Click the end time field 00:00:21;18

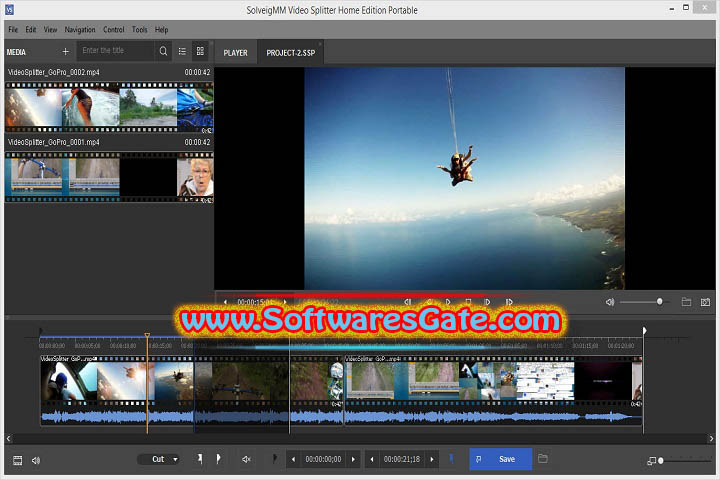coord(402,459)
